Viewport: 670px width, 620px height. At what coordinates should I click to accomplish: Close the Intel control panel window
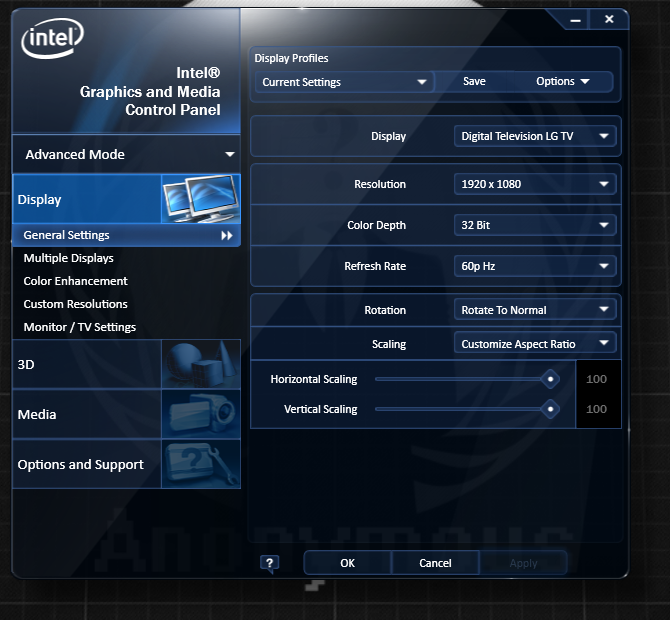(609, 19)
